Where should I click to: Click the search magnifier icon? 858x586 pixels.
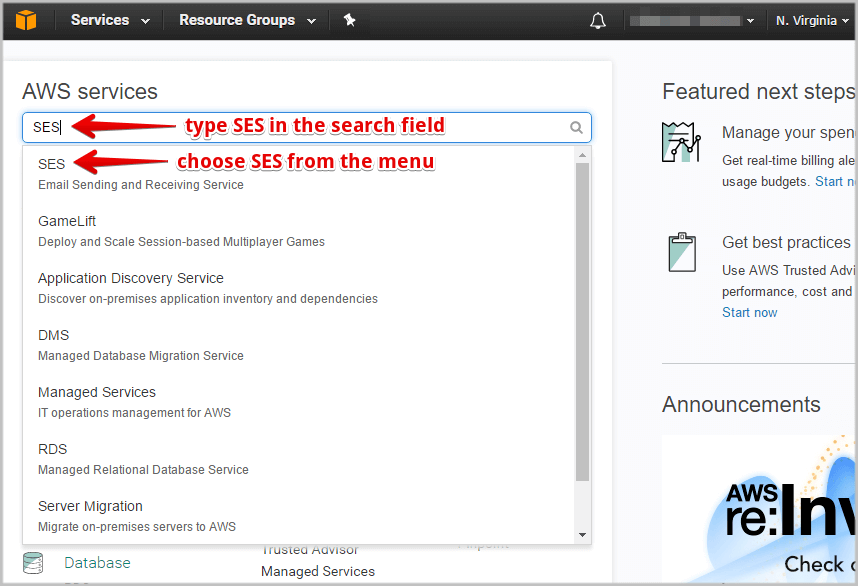pyautogui.click(x=576, y=127)
